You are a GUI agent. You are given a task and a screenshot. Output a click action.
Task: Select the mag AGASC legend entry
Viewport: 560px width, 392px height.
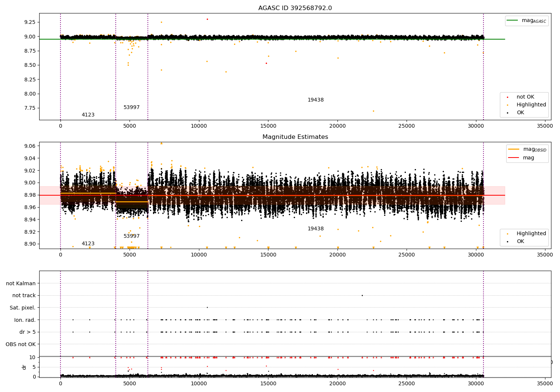(527, 21)
